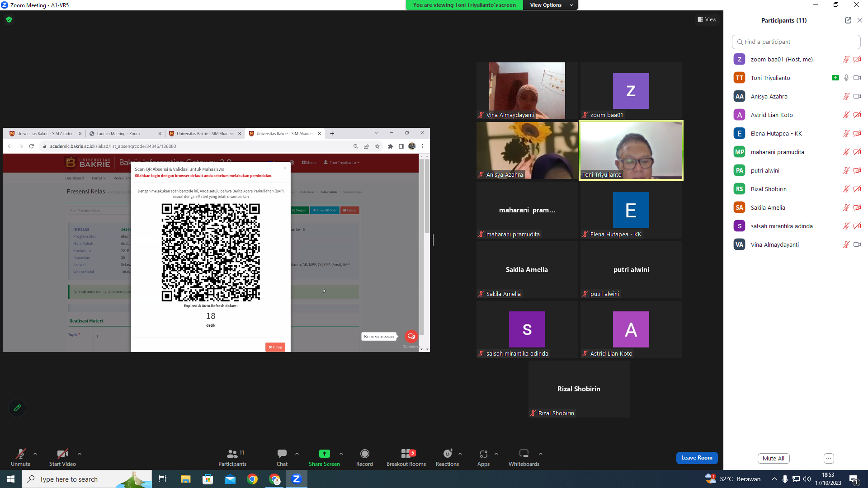The width and height of the screenshot is (868, 488).
Task: Start recording with the Record button
Action: coord(364,457)
